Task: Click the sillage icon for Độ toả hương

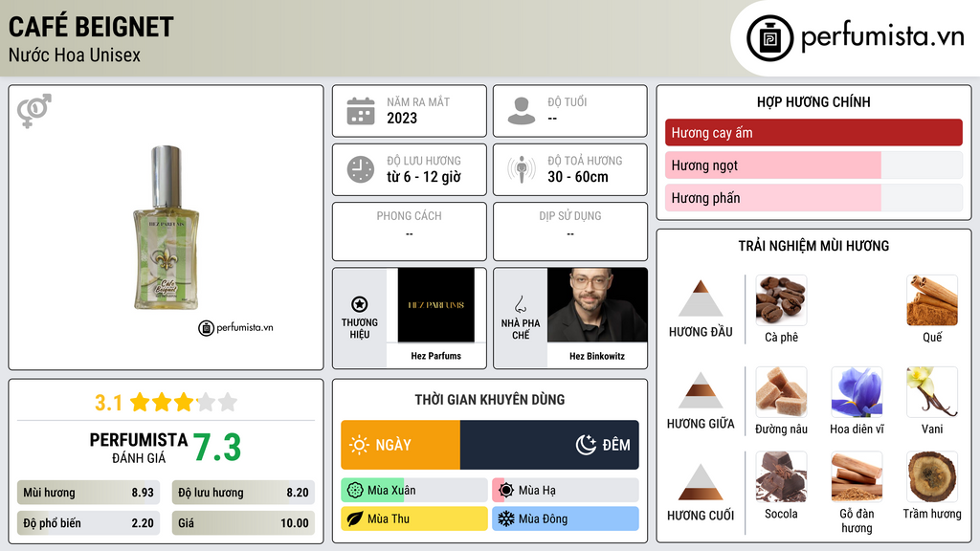Action: click(x=522, y=169)
